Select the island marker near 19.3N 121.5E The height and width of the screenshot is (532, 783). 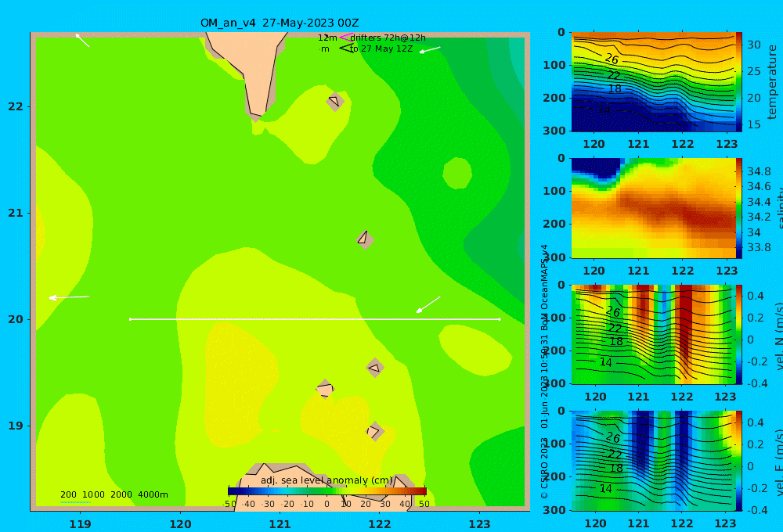[325, 389]
